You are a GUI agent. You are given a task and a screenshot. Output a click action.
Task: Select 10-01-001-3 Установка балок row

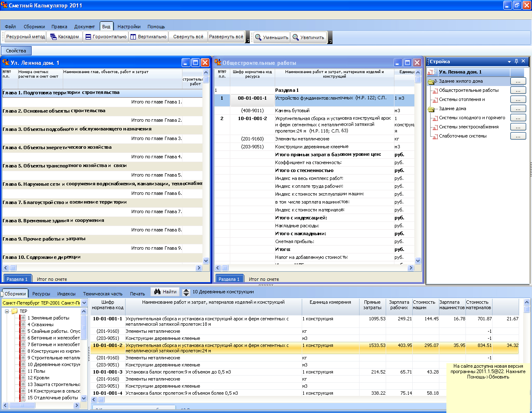(304, 372)
